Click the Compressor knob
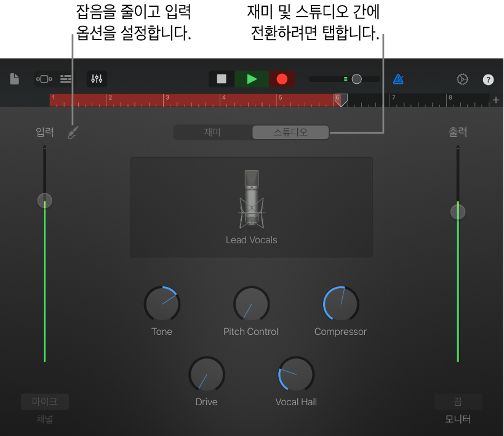This screenshot has height=436, width=504. [341, 304]
